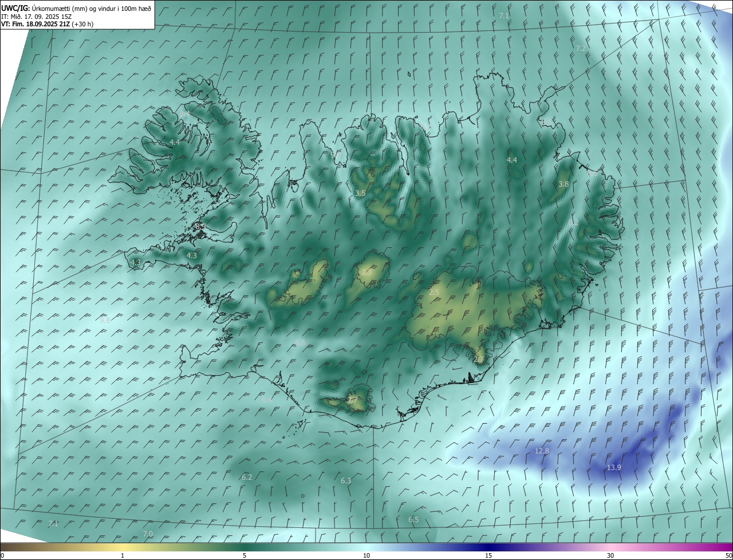Click the 13.9 precipitation value in the dark blue area
The width and height of the screenshot is (733, 560).
tap(614, 468)
